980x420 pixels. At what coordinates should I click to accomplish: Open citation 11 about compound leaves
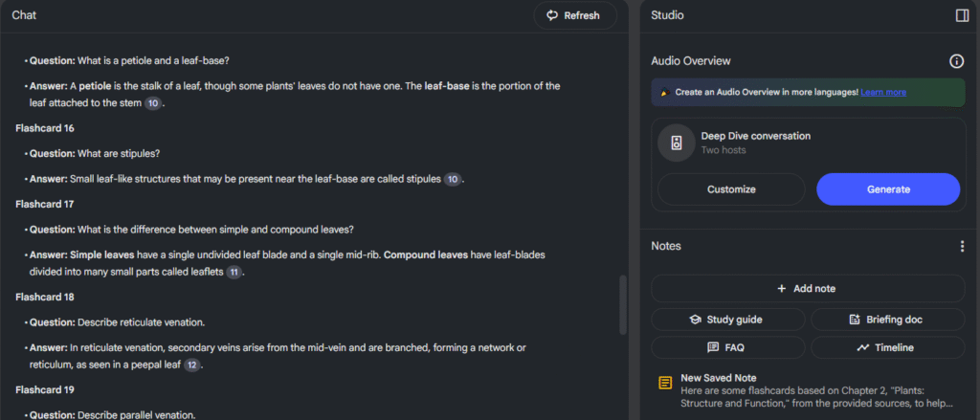coord(234,272)
